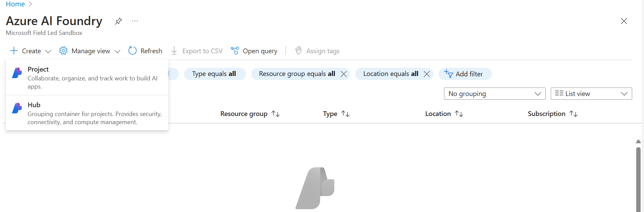Viewport: 644px width, 212px height.
Task: Click the List view lines icon
Action: pos(559,93)
